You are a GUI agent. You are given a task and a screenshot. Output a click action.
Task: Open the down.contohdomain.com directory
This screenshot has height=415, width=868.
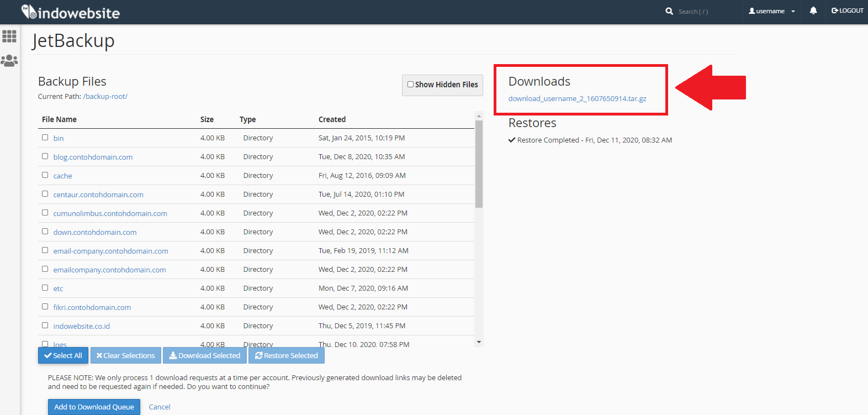tap(95, 232)
